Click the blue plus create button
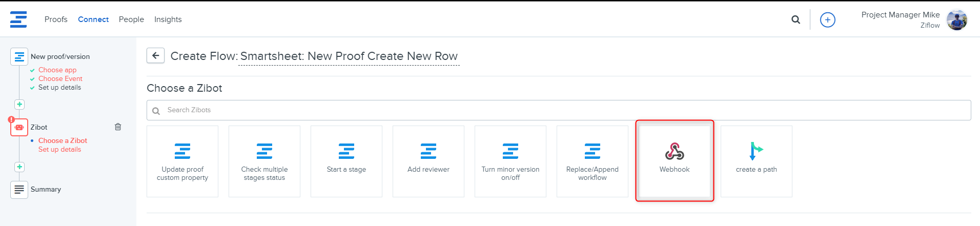 (x=827, y=19)
